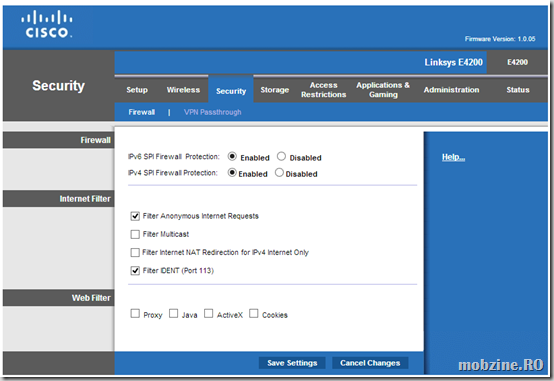
Task: Open Applications & Gaming tab
Action: (383, 90)
